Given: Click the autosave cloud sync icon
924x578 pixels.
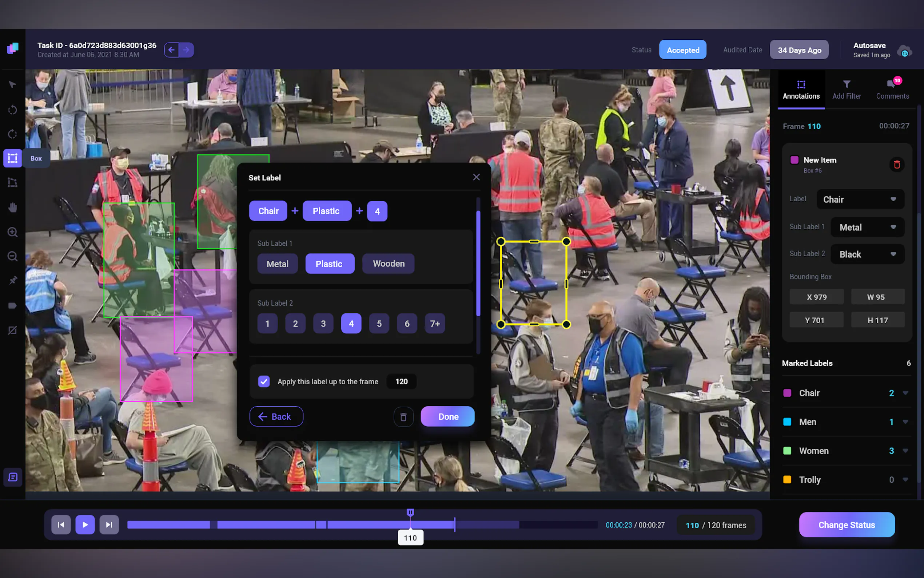Looking at the screenshot, I should point(904,51).
